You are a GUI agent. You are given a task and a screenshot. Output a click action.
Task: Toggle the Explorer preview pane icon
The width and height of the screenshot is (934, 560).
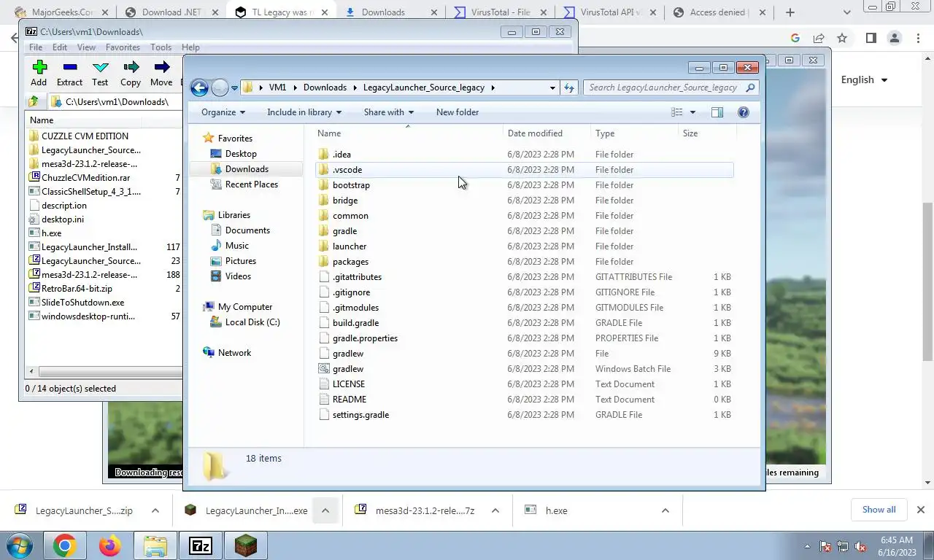pos(717,112)
